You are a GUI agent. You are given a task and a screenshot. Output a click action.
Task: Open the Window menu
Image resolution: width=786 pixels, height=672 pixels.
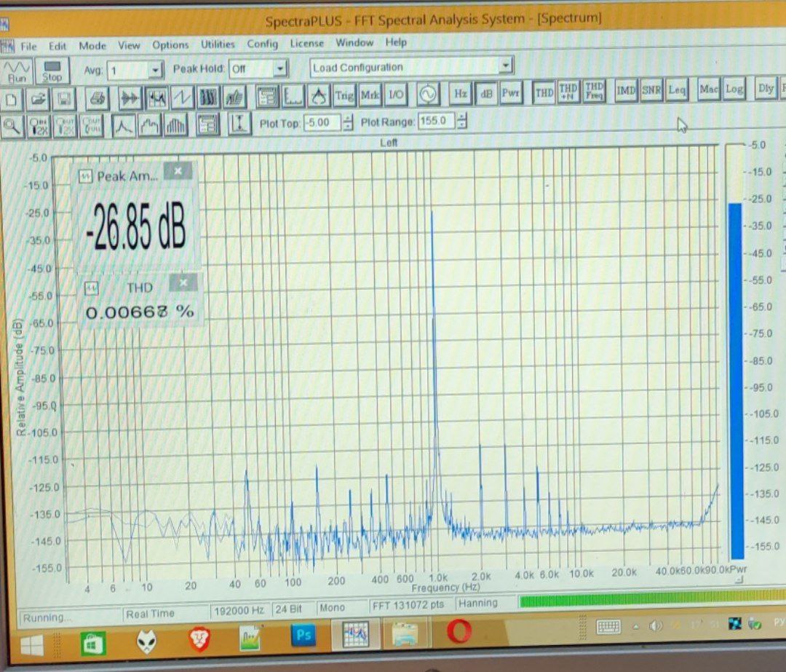pos(354,43)
